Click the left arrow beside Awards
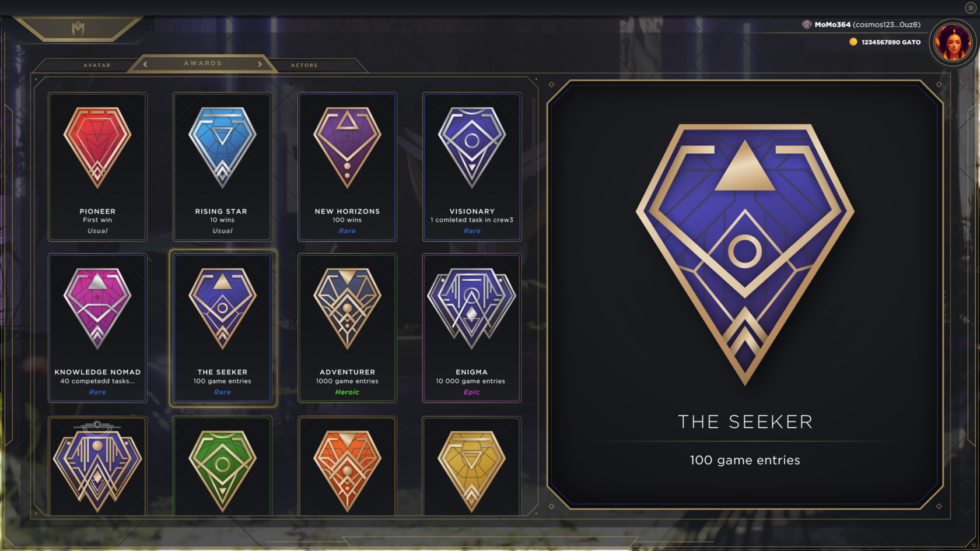The image size is (980, 551). pyautogui.click(x=145, y=64)
